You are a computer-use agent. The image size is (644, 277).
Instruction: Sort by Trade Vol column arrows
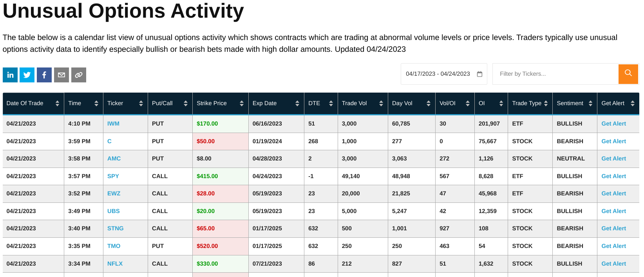click(x=381, y=104)
